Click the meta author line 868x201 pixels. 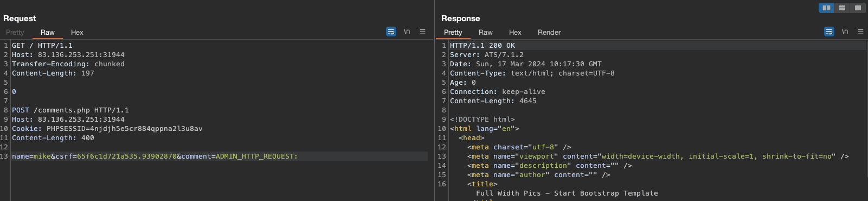(539, 175)
